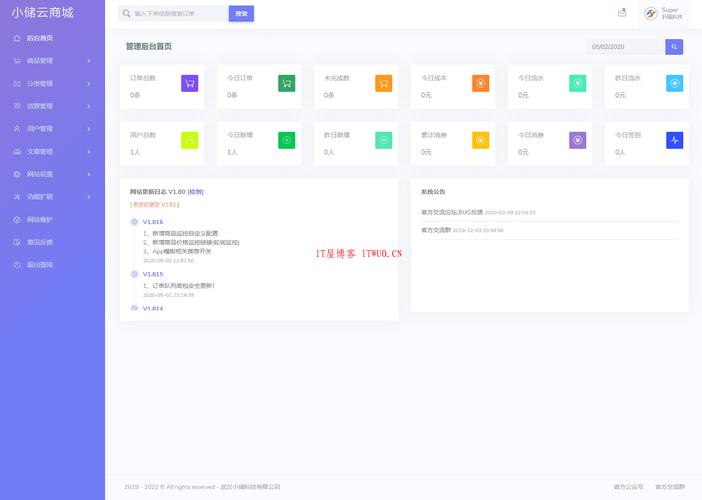Screen dimensions: 702x500
Task: Expand the 商品管理 submenu chevron
Action: tap(89, 61)
